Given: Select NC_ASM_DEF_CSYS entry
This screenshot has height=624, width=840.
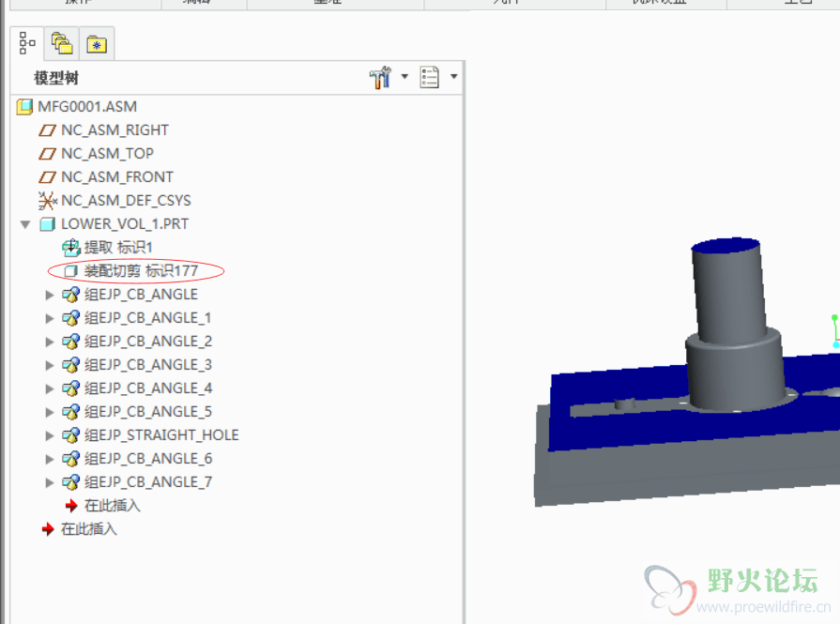Looking at the screenshot, I should pos(127,201).
